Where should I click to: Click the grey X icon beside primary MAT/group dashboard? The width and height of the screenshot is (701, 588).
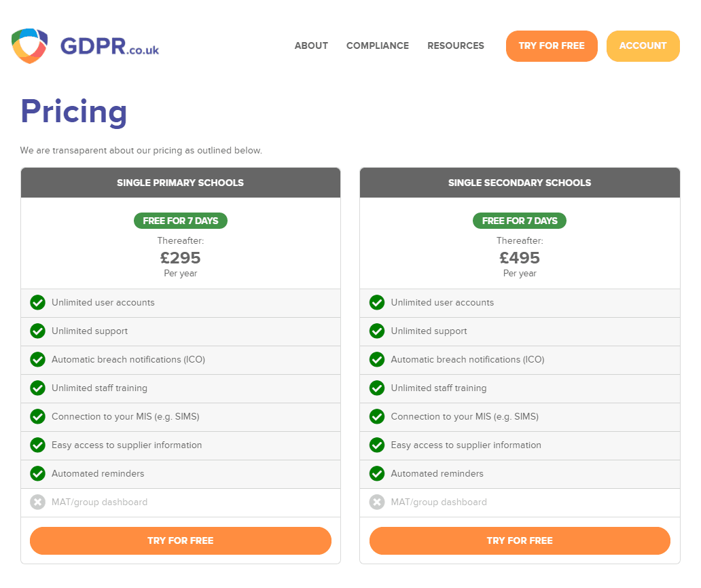click(37, 502)
